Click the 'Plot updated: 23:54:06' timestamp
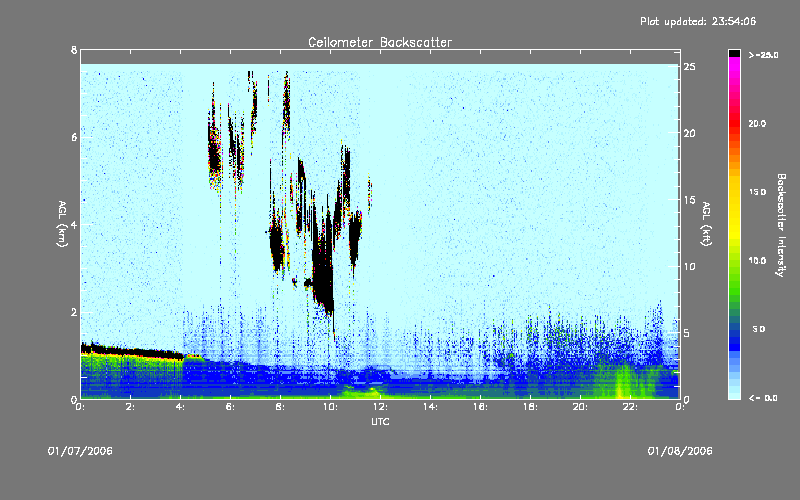This screenshot has height=500, width=800. point(698,21)
